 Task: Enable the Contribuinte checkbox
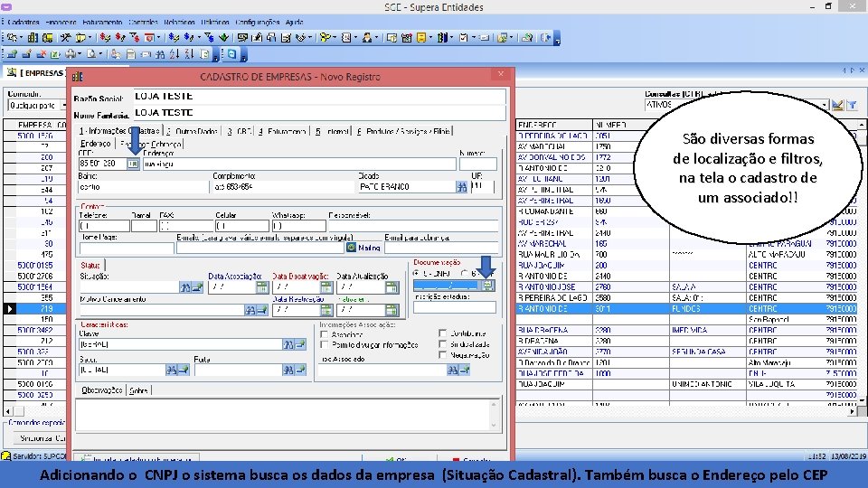[x=442, y=333]
